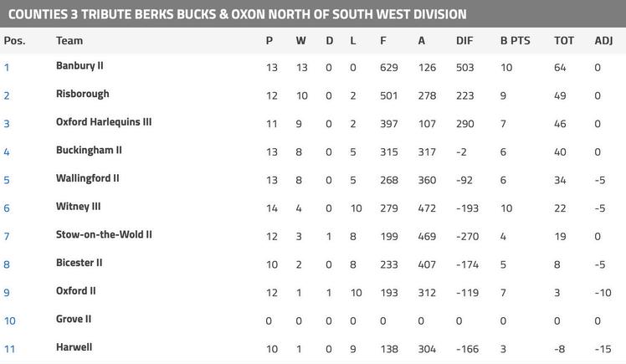626x364 pixels.
Task: Select Stow-on-the-Wold II team name
Action: (x=104, y=234)
